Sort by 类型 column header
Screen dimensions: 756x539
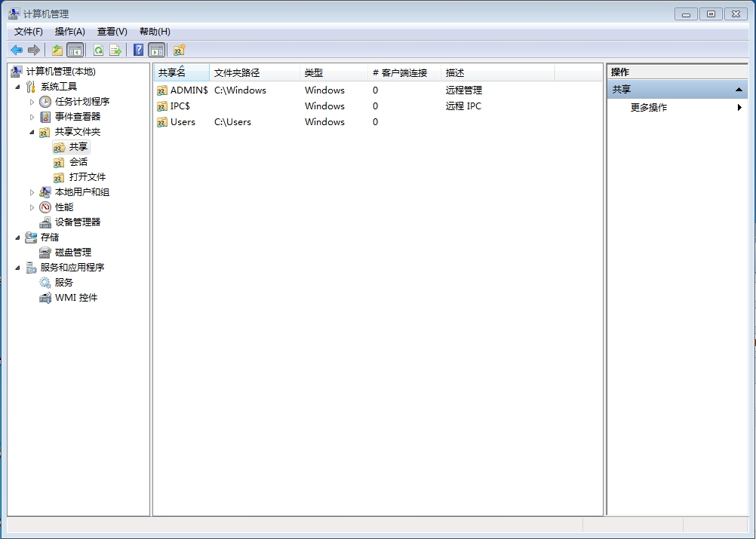click(333, 72)
